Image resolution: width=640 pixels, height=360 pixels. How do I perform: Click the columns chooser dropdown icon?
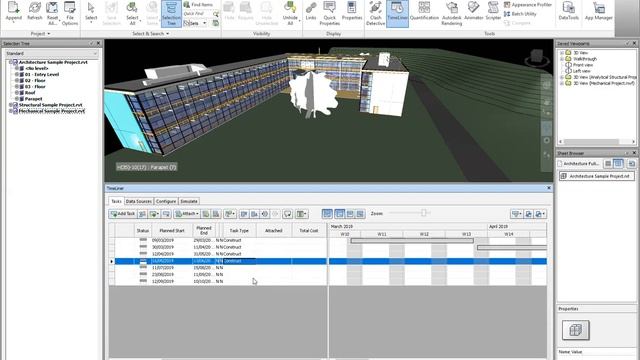302,214
